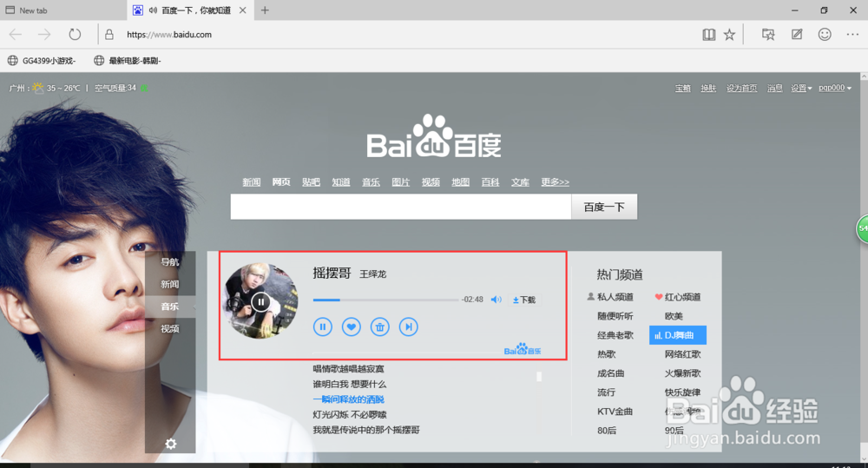Click the Baidu music logo in player
The image size is (868, 468).
522,349
